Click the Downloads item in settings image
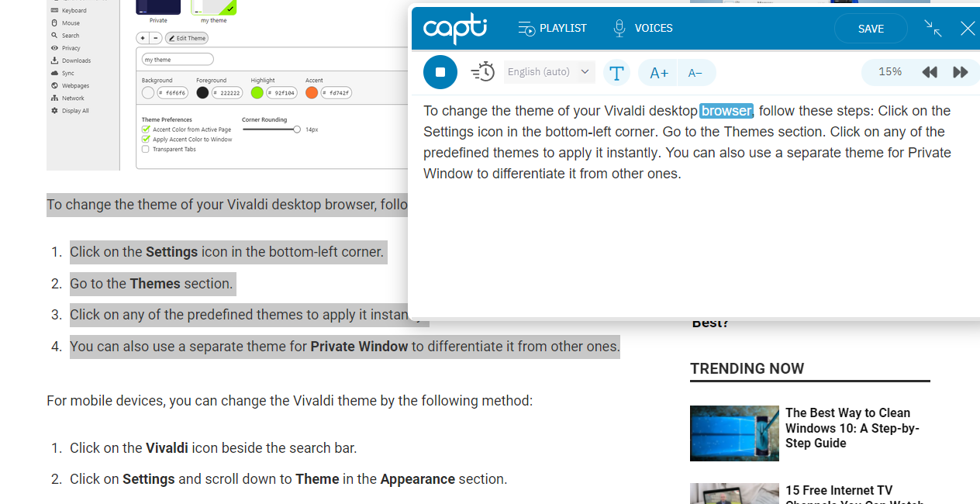 point(71,60)
